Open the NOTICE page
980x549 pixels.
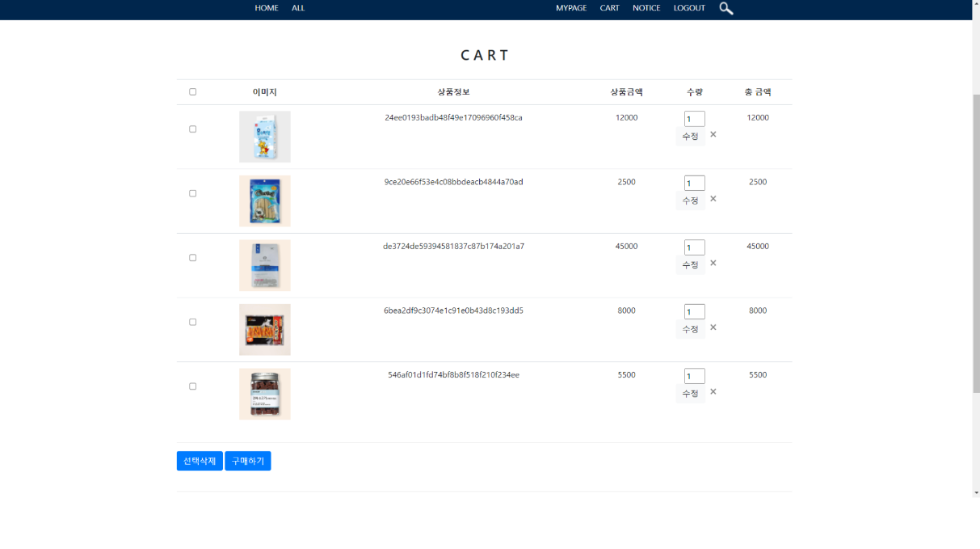(646, 8)
